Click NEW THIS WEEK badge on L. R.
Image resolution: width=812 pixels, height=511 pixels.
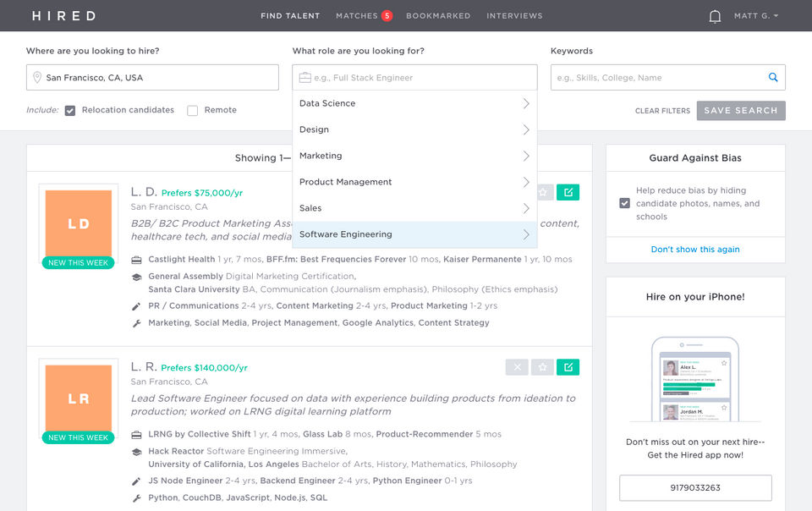[78, 438]
